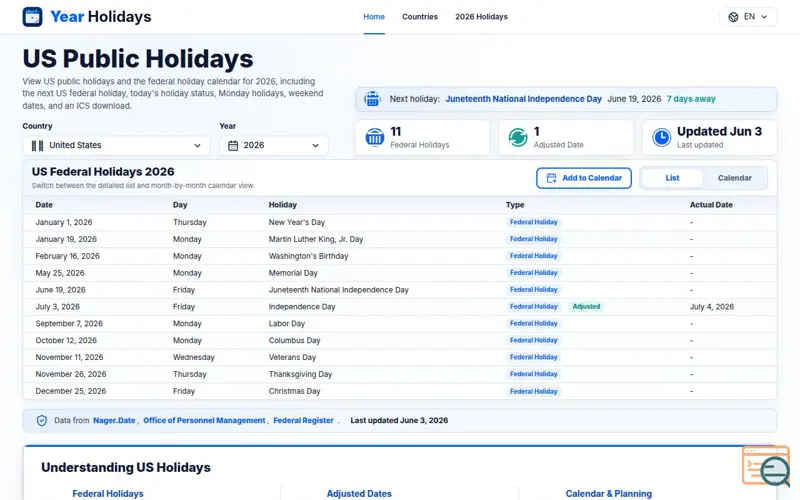Click the January 1, 2026 date cell
This screenshot has height=500, width=800.
pyautogui.click(x=64, y=222)
